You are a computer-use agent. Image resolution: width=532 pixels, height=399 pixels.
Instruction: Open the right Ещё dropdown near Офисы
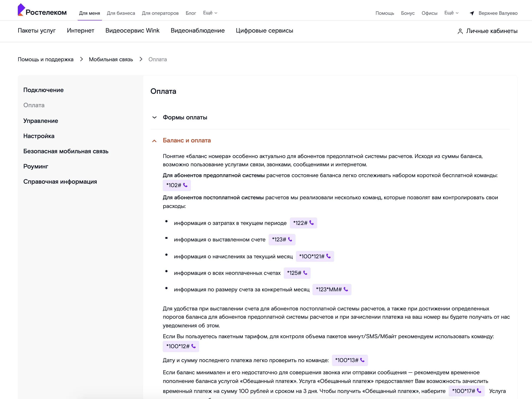pos(452,13)
